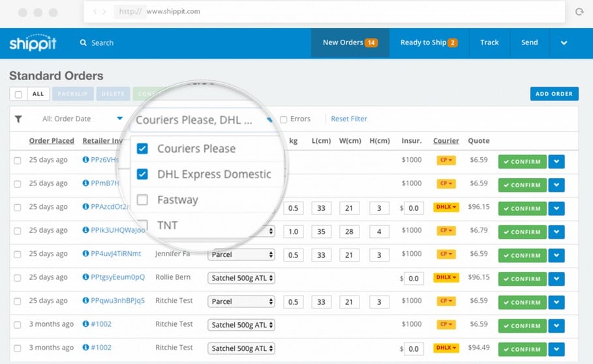
Task: Click the Quote column header
Action: coord(479,141)
